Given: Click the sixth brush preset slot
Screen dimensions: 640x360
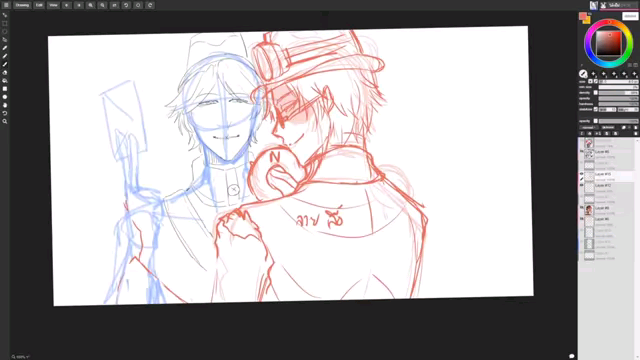Looking at the screenshot, I should point(634,74).
